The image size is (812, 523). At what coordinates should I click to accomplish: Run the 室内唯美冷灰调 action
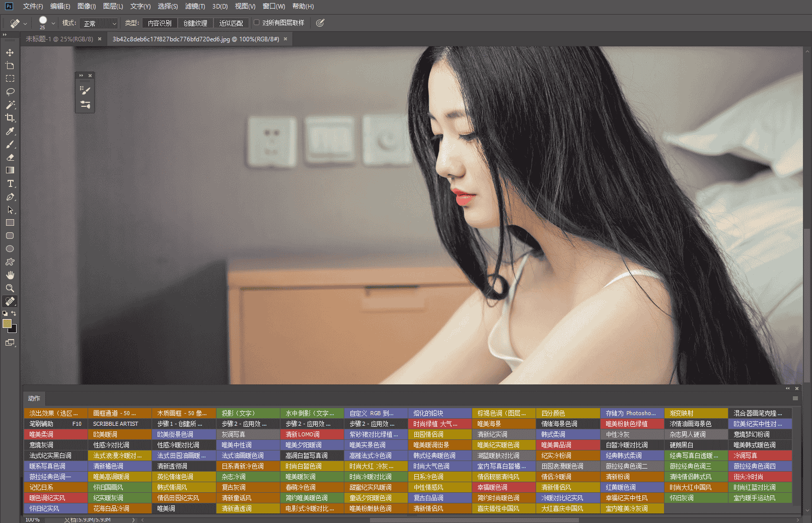[632, 508]
